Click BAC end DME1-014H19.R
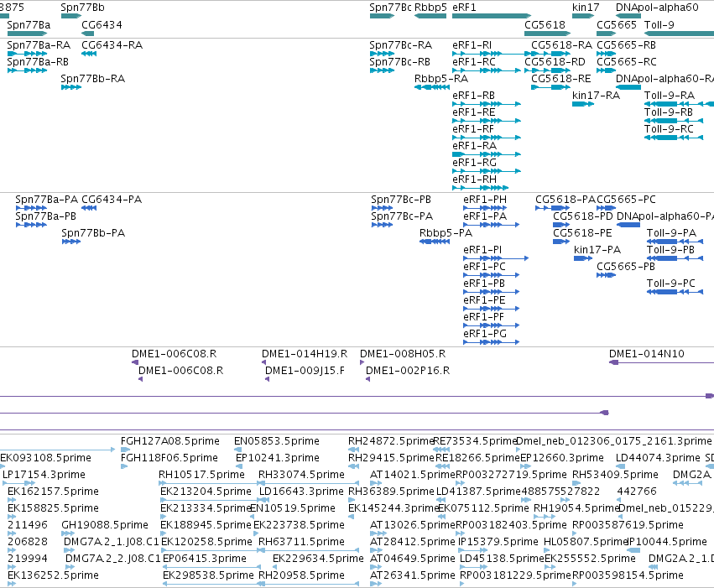The width and height of the screenshot is (714, 588). coord(305,354)
